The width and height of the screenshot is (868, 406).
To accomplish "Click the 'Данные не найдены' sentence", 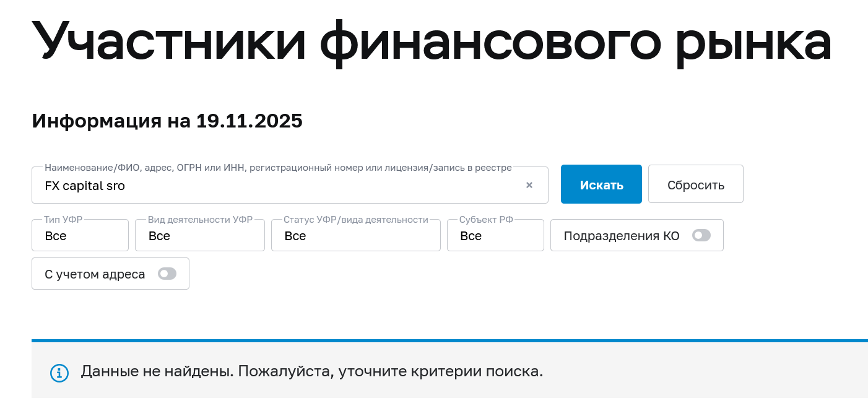I will [x=157, y=372].
